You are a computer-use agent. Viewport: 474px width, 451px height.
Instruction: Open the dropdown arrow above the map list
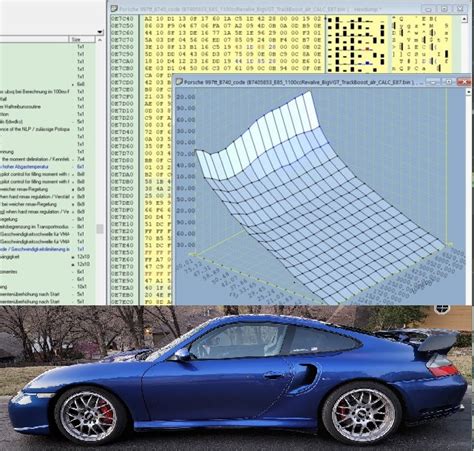[100, 32]
